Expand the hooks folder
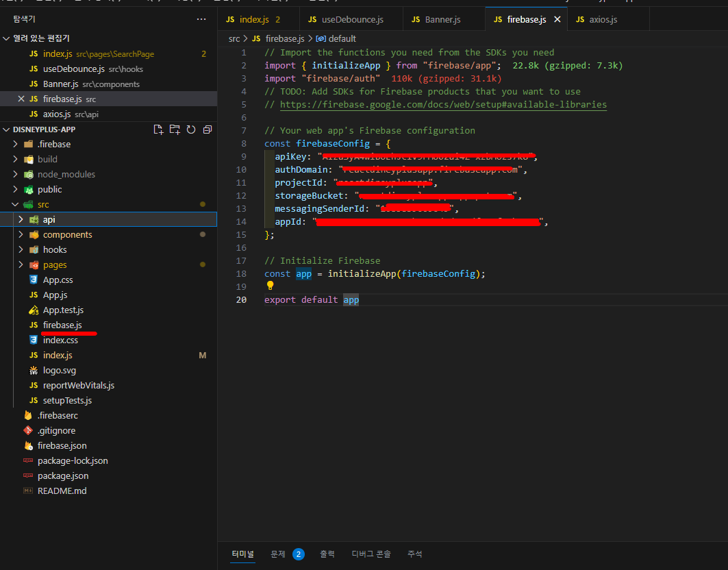This screenshot has height=570, width=728. pos(21,249)
